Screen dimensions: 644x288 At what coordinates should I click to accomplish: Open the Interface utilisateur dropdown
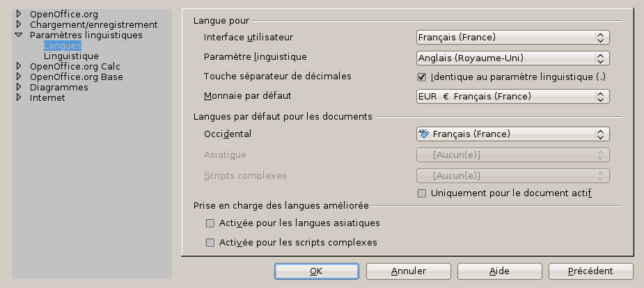(512, 37)
